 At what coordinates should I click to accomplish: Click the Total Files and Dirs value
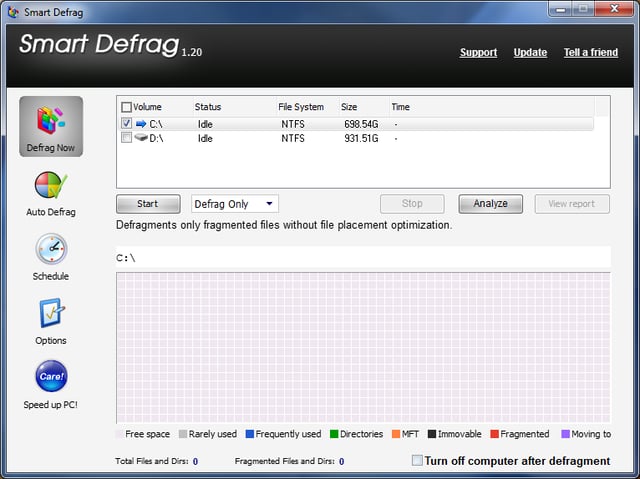click(x=196, y=461)
